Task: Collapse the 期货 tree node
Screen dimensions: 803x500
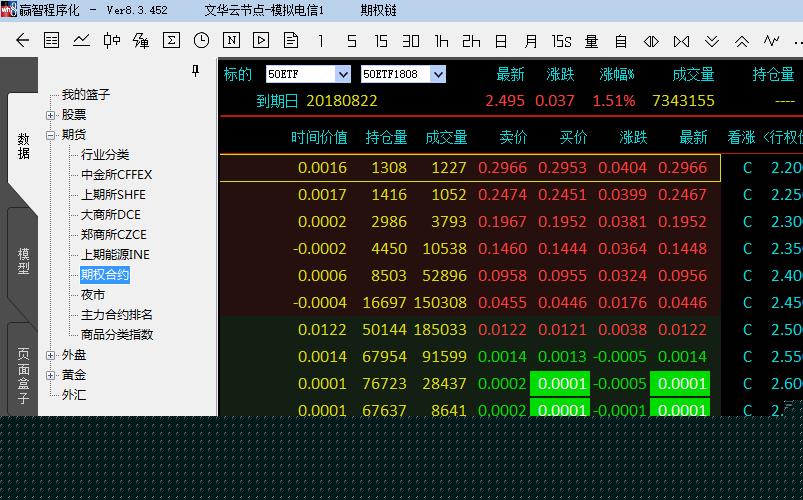Action: click(51, 135)
